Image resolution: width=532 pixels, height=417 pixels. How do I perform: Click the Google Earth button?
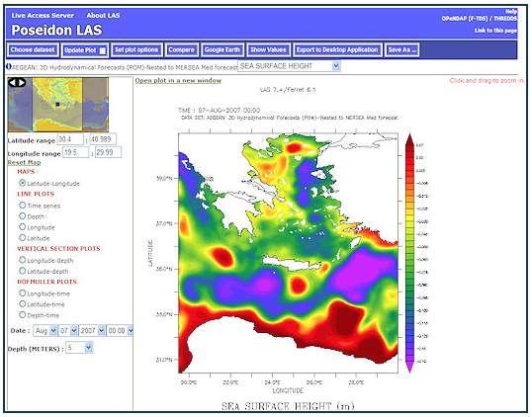[222, 50]
